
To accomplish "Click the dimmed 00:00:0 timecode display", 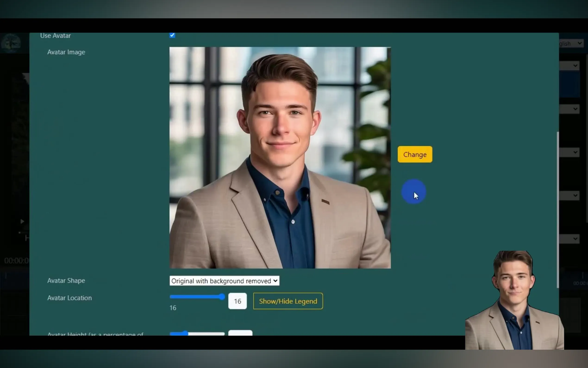I will point(16,261).
